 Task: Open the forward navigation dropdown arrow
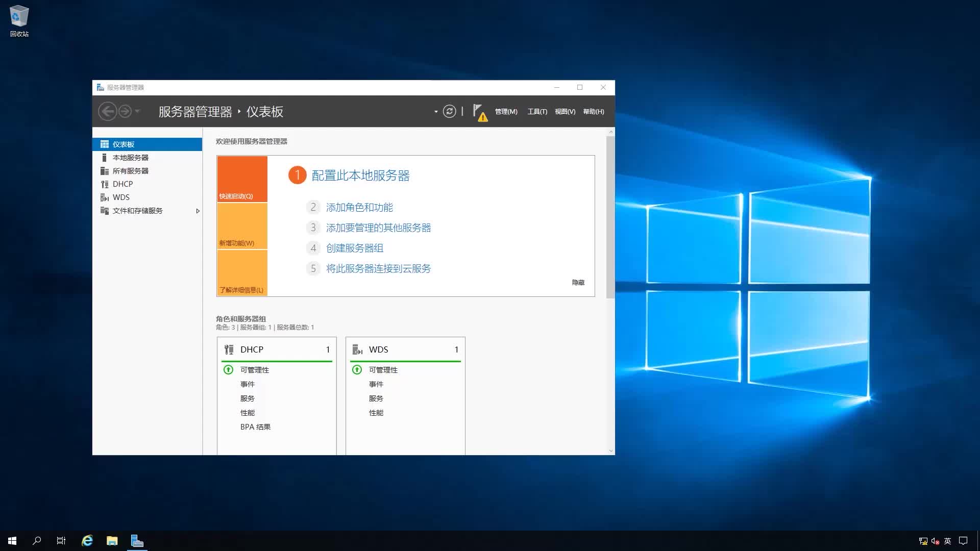[x=137, y=111]
